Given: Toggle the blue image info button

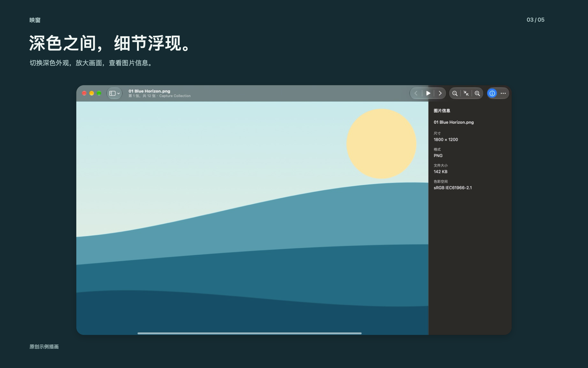Looking at the screenshot, I should point(492,93).
